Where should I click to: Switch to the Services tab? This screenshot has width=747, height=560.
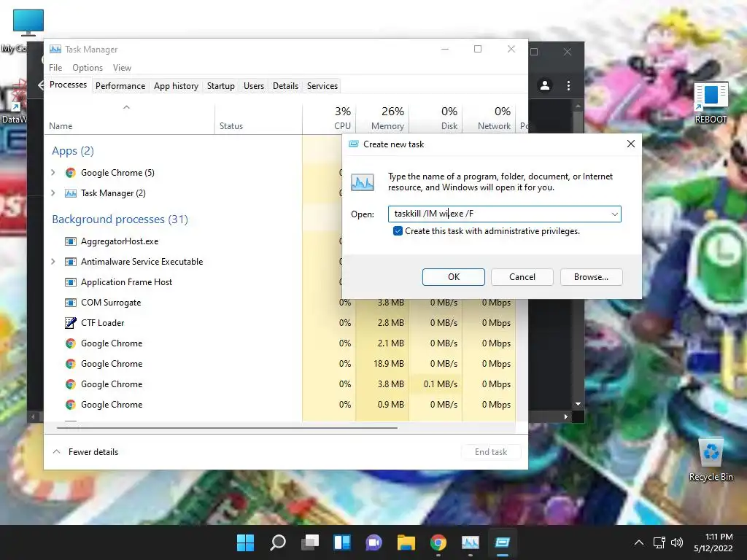pyautogui.click(x=322, y=86)
